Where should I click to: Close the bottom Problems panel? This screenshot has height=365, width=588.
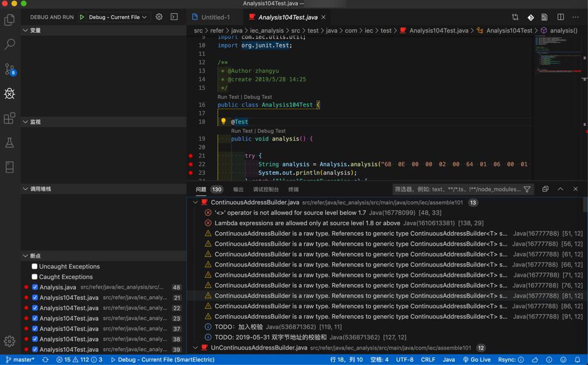pos(575,189)
